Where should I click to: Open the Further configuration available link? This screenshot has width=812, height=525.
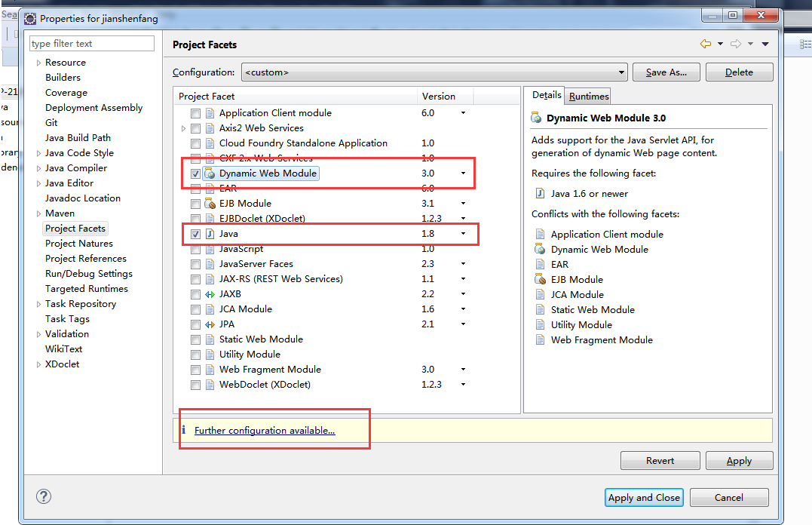(x=265, y=430)
